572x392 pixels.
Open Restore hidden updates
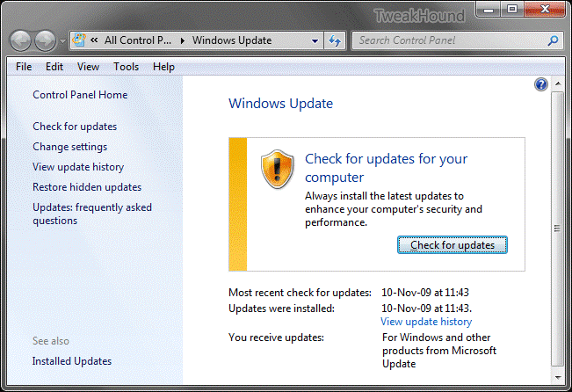click(x=87, y=187)
